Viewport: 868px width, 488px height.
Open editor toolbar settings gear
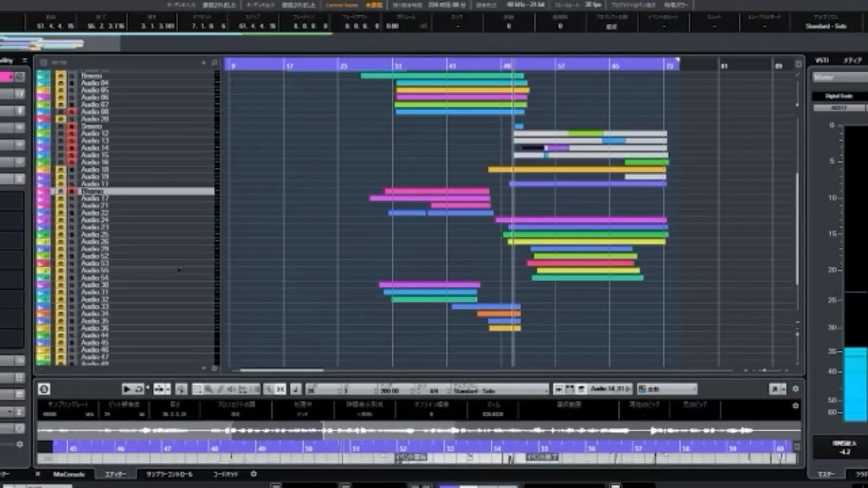795,389
